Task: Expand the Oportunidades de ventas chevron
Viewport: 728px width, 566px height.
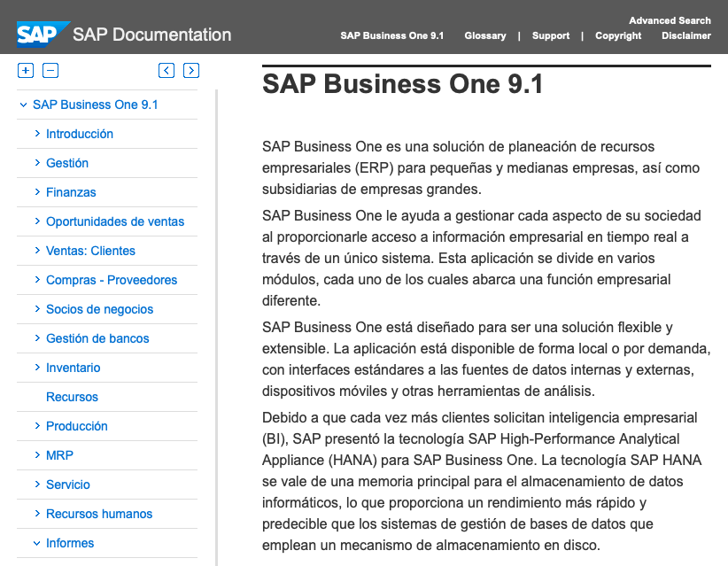Action: 37,221
